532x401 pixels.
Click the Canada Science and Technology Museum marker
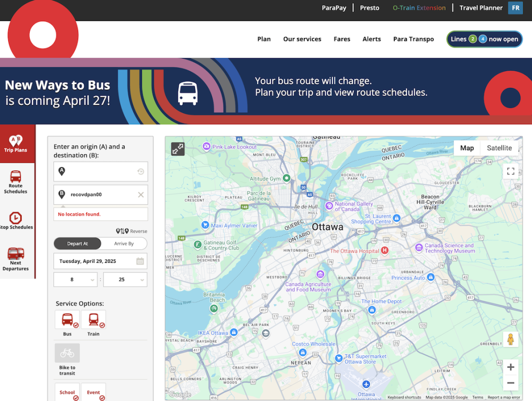click(419, 247)
